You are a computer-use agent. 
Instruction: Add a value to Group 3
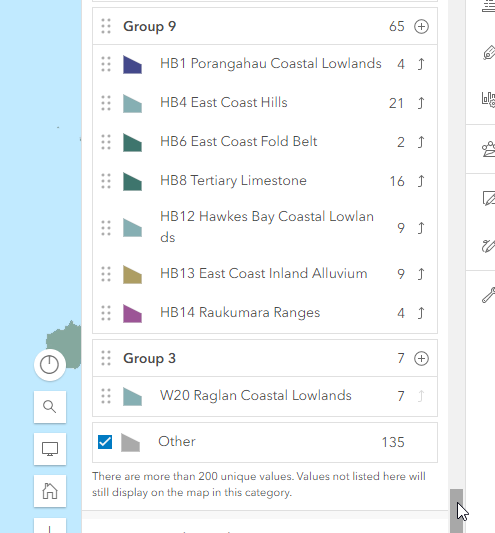point(421,359)
